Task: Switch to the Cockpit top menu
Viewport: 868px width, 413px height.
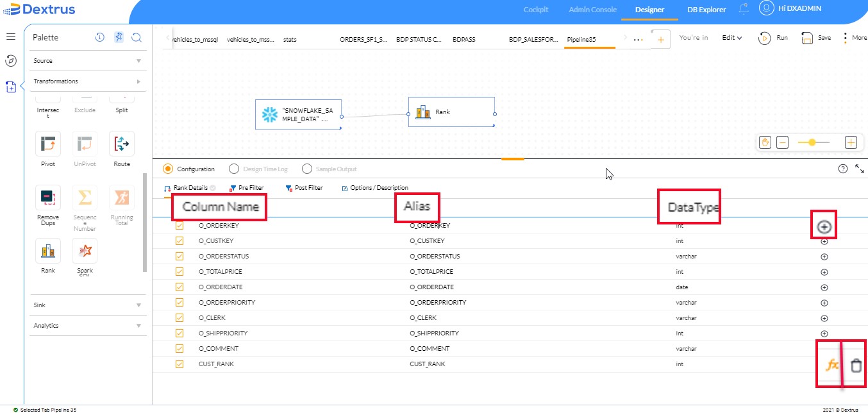Action: tap(535, 10)
